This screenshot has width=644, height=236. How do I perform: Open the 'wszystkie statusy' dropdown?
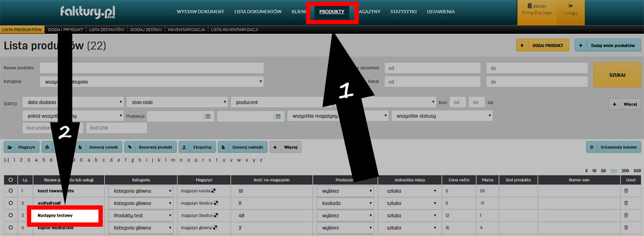pos(442,116)
